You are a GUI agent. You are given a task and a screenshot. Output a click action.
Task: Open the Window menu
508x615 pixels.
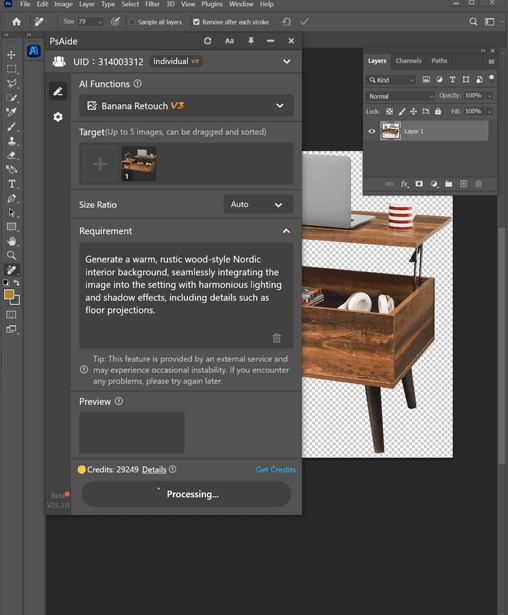coord(241,4)
